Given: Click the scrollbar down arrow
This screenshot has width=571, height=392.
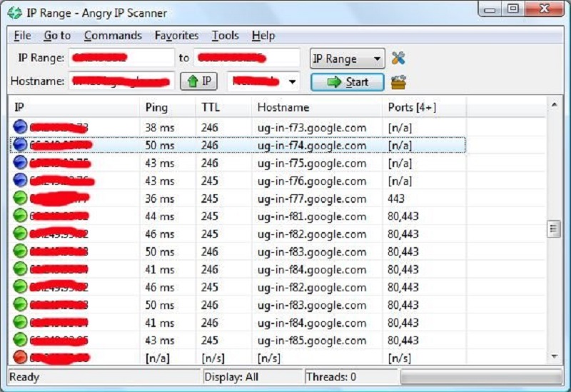Looking at the screenshot, I should 554,356.
